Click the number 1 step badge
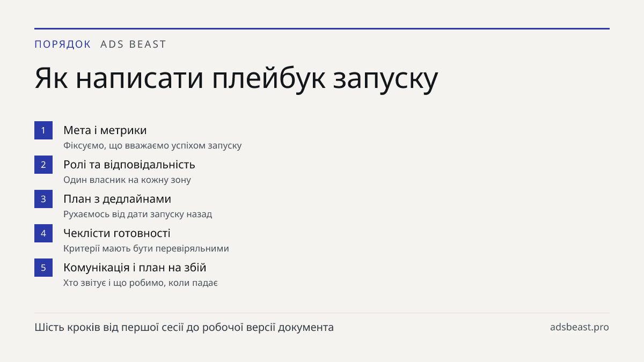Screen dimensions: 644x362 coord(43,130)
